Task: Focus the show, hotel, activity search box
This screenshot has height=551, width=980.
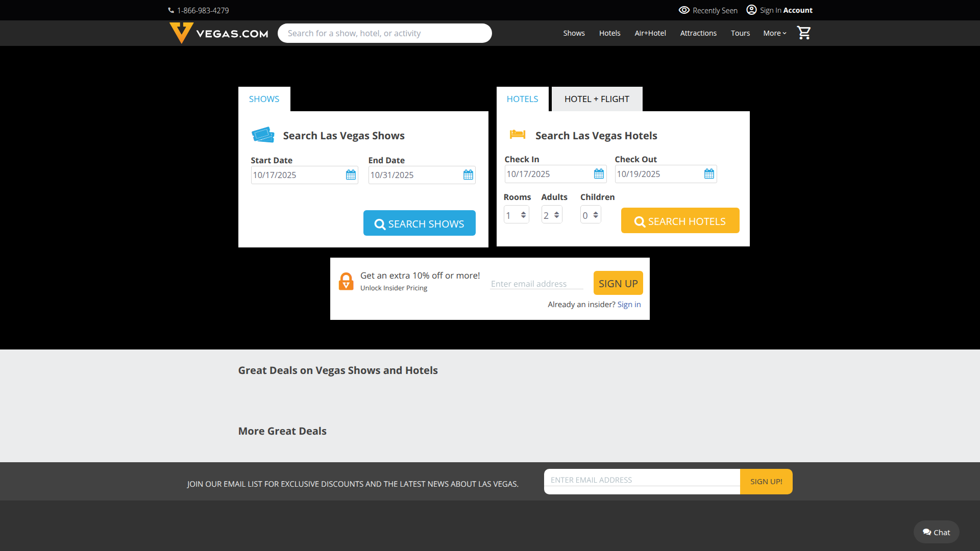Action: pyautogui.click(x=384, y=33)
